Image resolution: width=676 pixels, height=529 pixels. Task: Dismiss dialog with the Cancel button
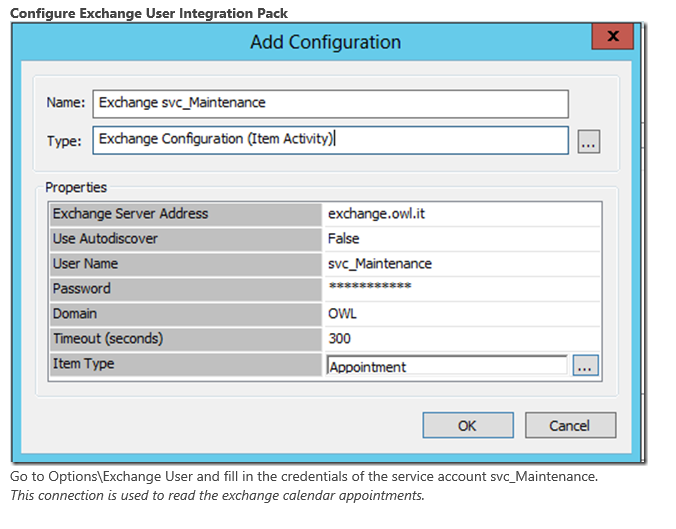click(x=570, y=426)
